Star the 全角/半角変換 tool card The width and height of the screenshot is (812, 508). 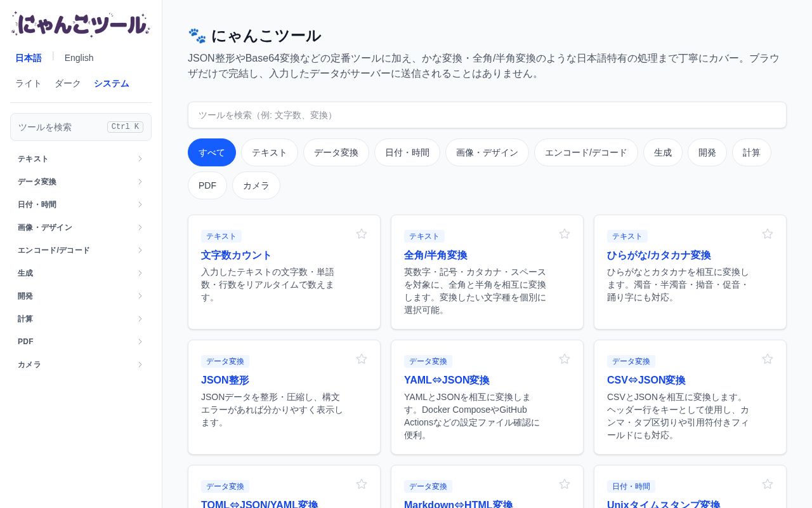click(x=565, y=234)
